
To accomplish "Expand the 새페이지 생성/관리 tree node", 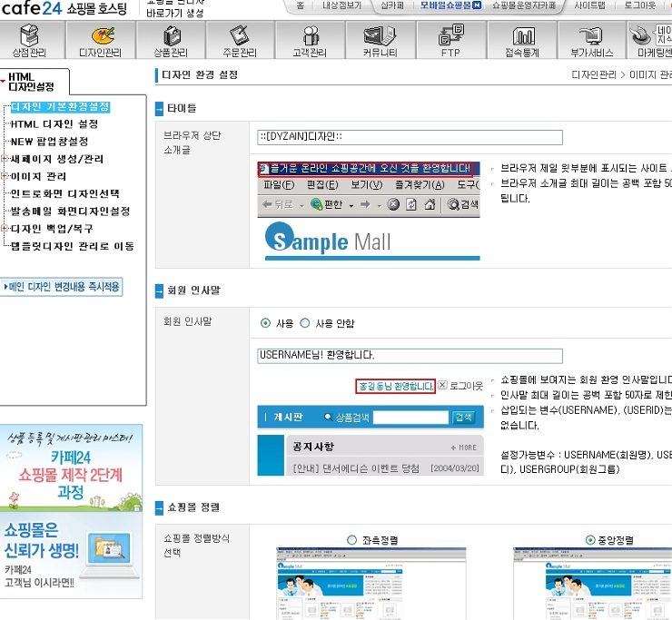I will [x=5, y=159].
